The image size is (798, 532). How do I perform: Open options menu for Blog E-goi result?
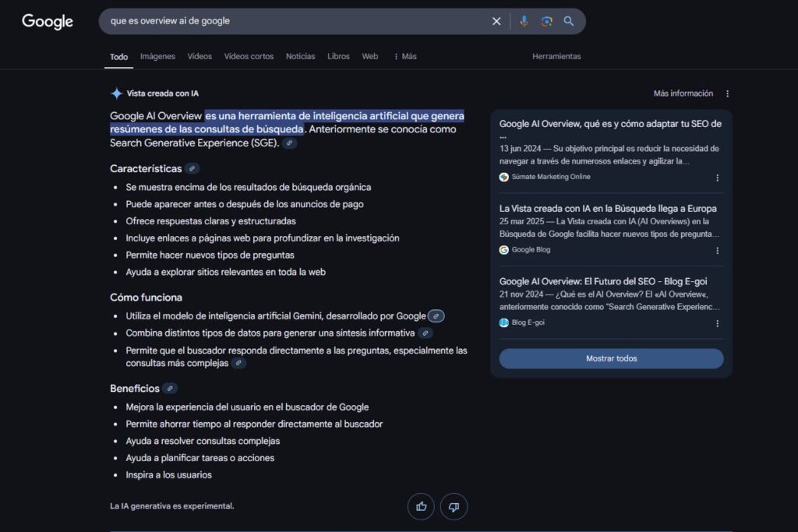(x=718, y=323)
